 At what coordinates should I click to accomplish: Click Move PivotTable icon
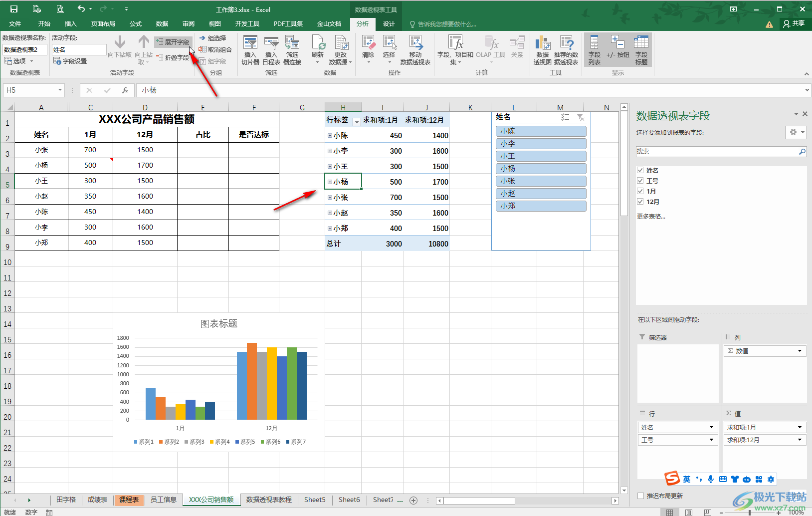pos(415,50)
